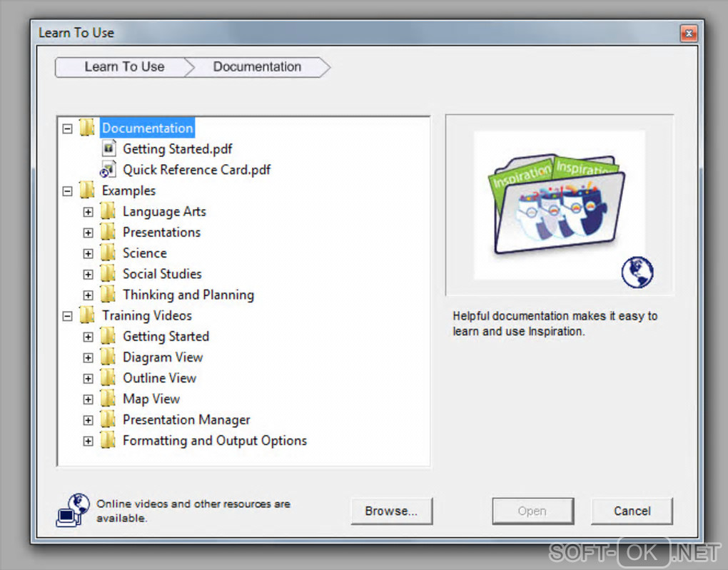This screenshot has width=728, height=570.
Task: Select the Documentation tree label
Action: click(x=147, y=128)
